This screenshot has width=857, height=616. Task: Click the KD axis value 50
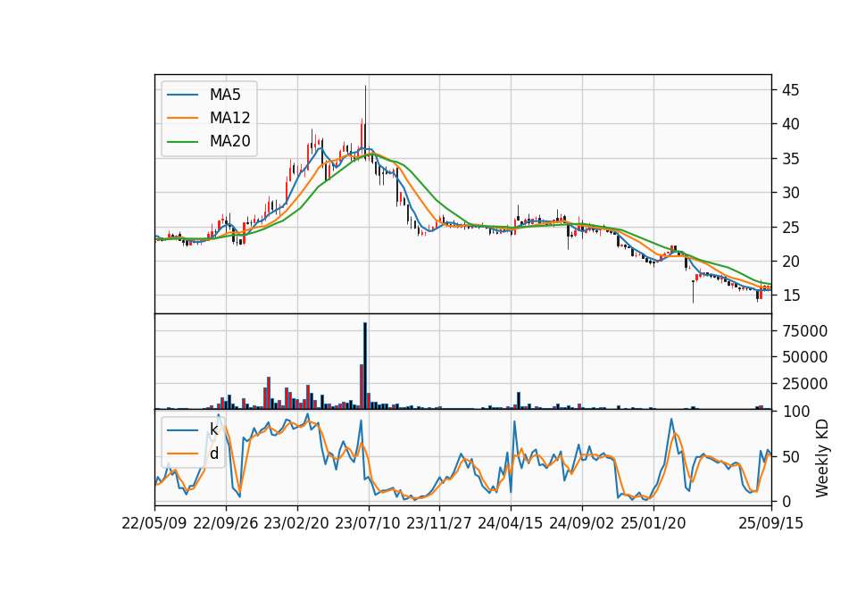pyautogui.click(x=790, y=457)
